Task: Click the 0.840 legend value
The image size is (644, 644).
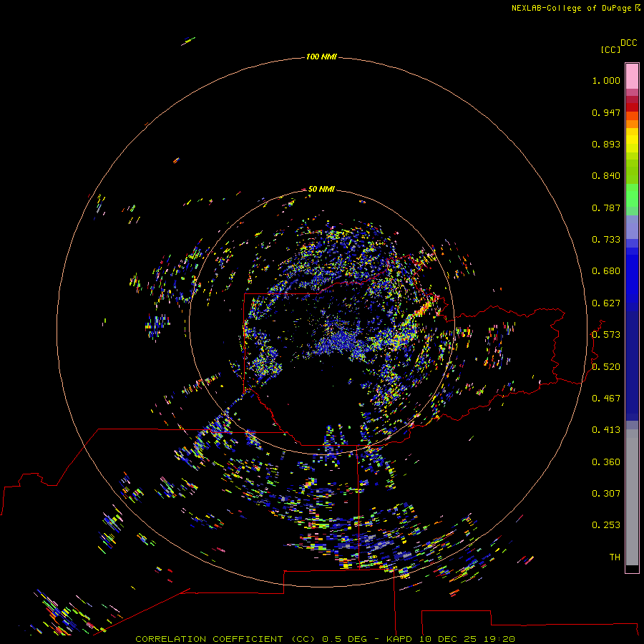Action: pos(606,176)
